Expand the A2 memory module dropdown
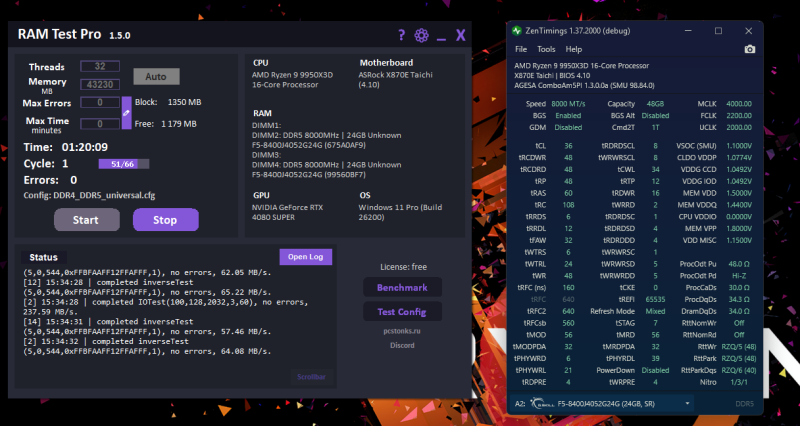This screenshot has width=800, height=426. 687,404
